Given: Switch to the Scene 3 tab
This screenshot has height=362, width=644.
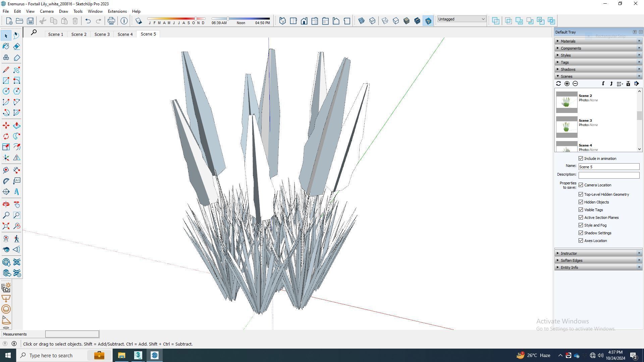Looking at the screenshot, I should click(102, 34).
